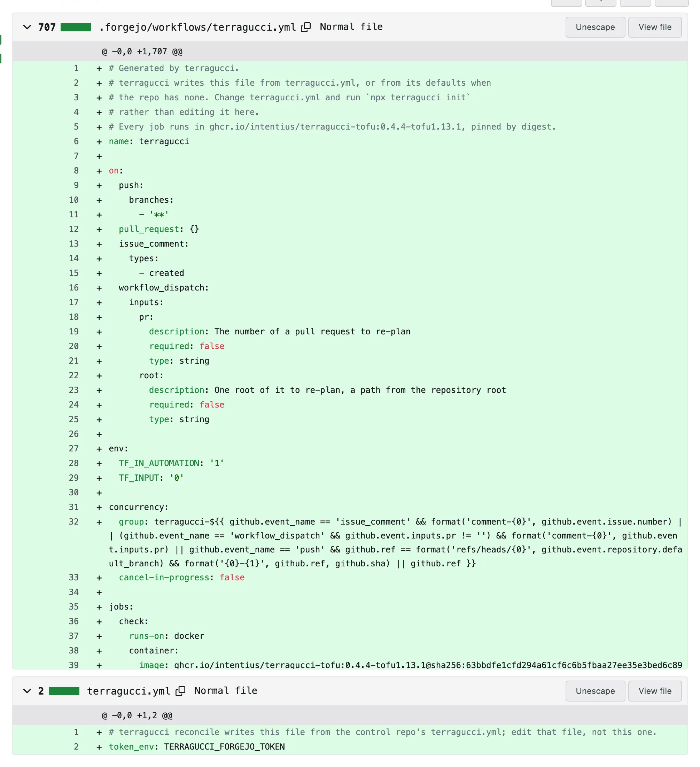The image size is (700, 767).
Task: Click the 'pull_request: {}' line
Action: pos(159,229)
